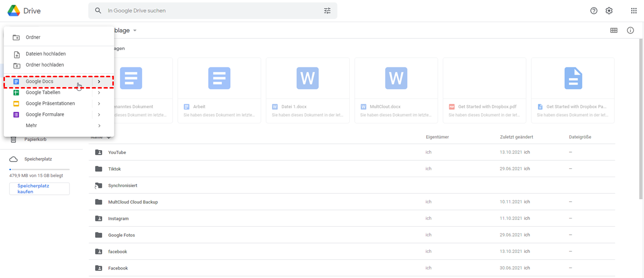Image resolution: width=644 pixels, height=278 pixels.
Task: Sort by Zuletzt geändert column header
Action: (516, 137)
